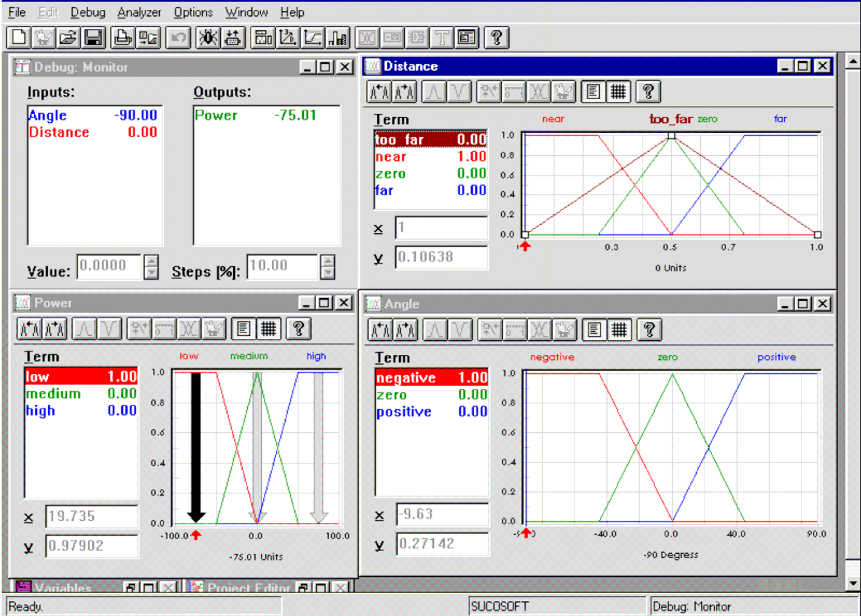Open a project file from toolbar
Screen dimensions: 861x616
point(68,38)
